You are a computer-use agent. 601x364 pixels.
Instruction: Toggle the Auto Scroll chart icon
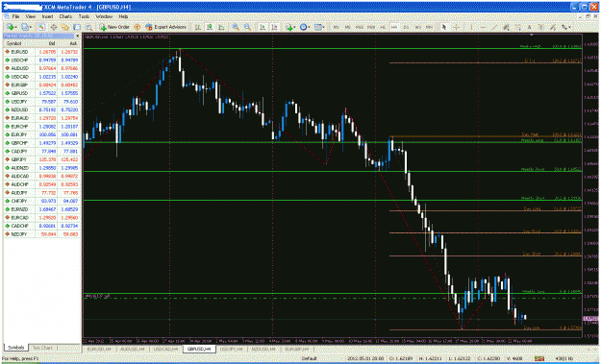263,27
